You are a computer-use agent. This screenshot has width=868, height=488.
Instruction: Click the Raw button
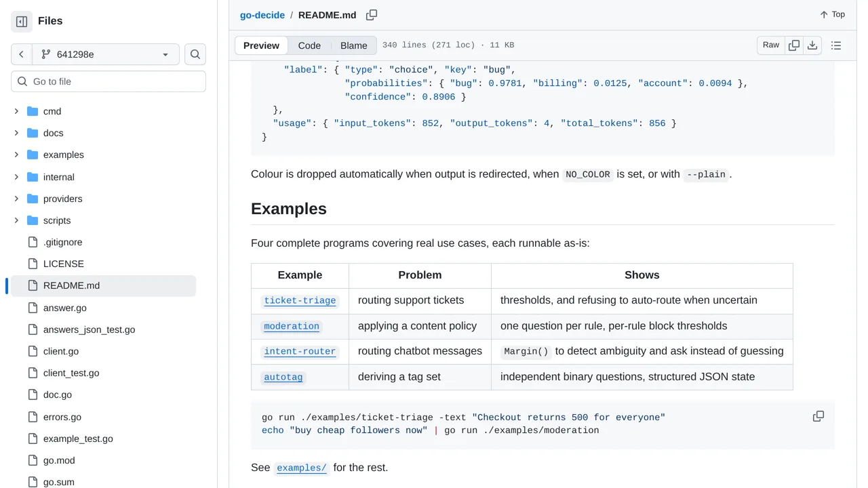click(771, 45)
